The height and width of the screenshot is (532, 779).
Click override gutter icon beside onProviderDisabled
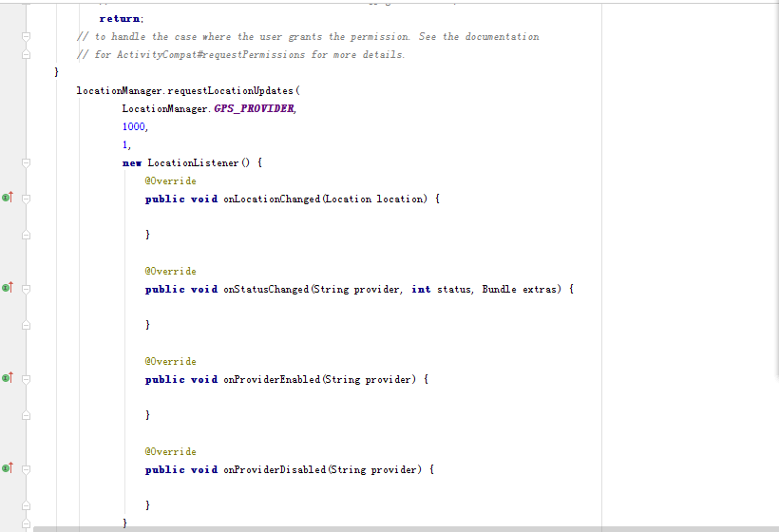coord(8,468)
